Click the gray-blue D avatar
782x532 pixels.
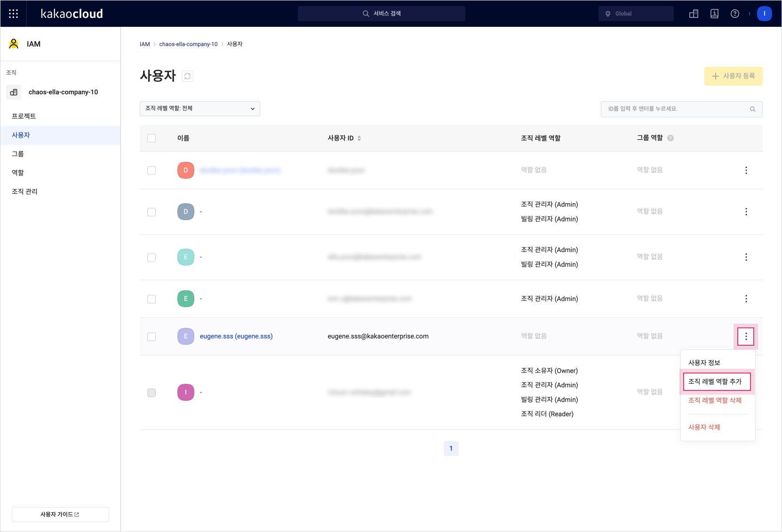[186, 212]
